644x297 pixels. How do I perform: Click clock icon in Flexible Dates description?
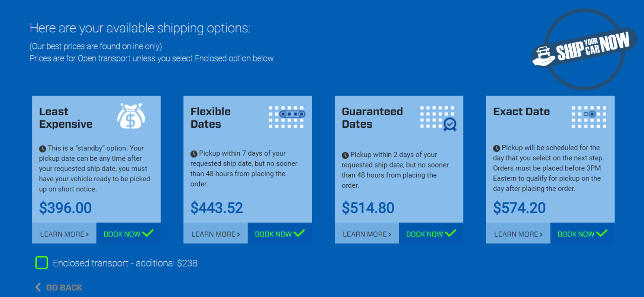point(194,154)
